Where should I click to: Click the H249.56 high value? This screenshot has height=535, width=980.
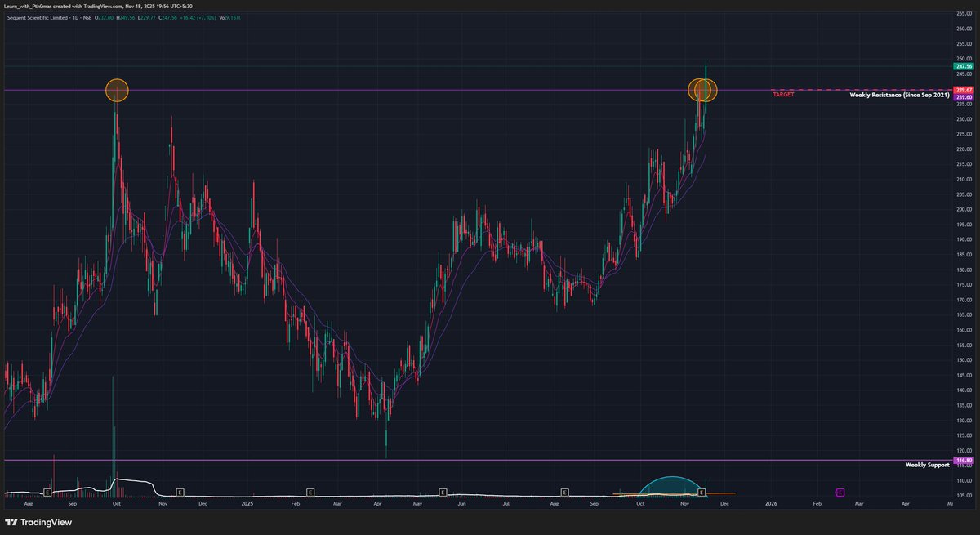pyautogui.click(x=125, y=19)
